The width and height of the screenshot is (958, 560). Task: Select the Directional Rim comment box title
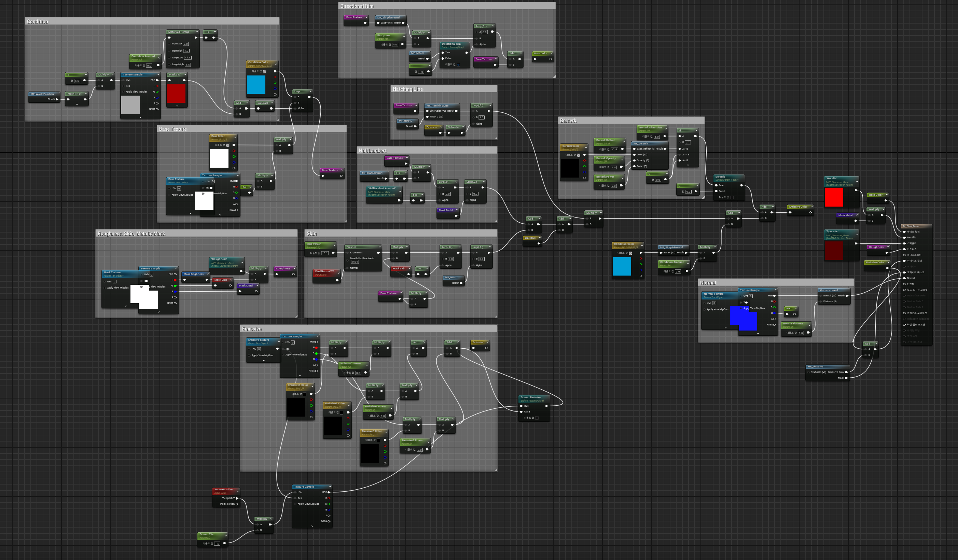(x=357, y=6)
